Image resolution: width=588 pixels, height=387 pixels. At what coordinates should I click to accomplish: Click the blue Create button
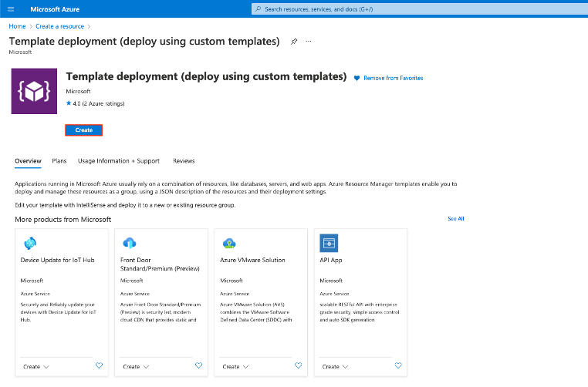pyautogui.click(x=83, y=130)
